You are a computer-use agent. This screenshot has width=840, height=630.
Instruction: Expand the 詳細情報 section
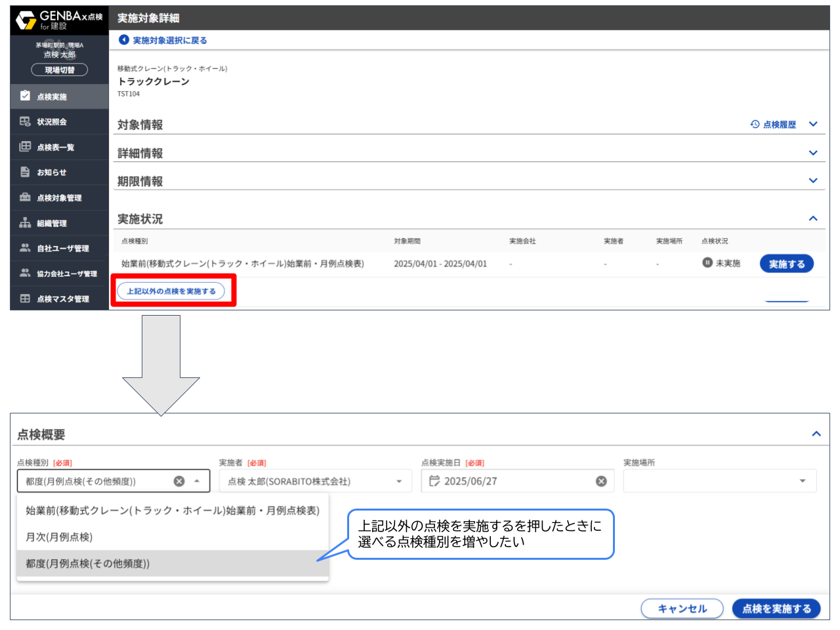[813, 152]
